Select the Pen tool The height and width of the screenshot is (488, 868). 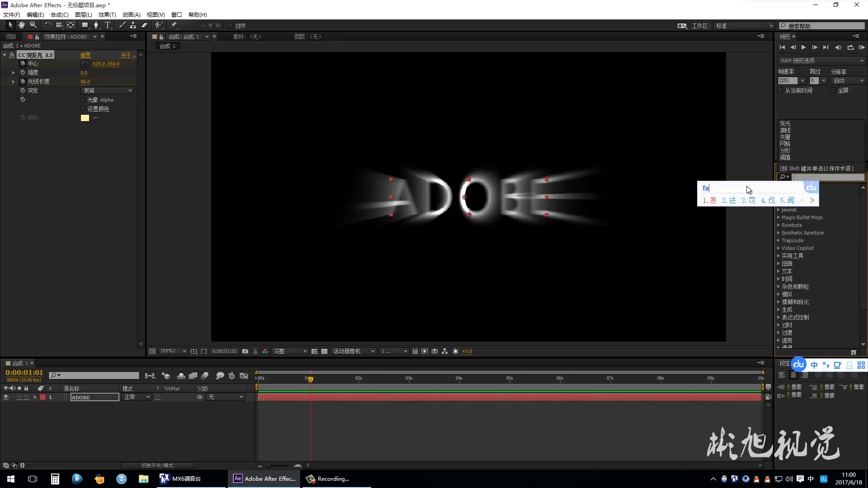[96, 25]
